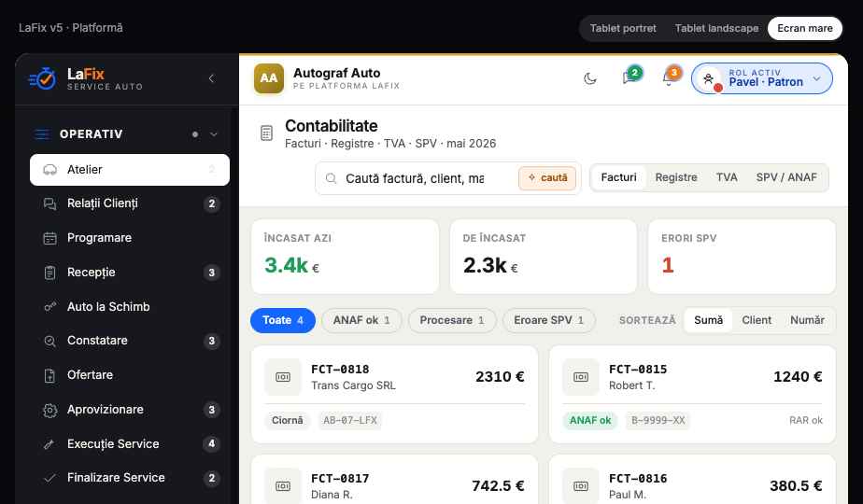The height and width of the screenshot is (504, 863).
Task: Open the Execuție Service label
Action: pos(113,444)
